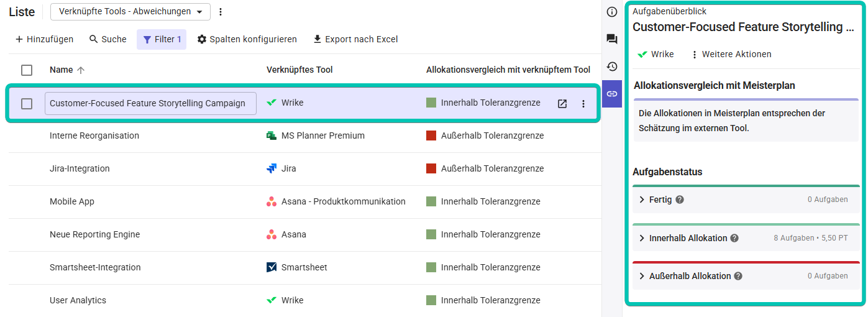Screen dimensions: 868x317
Task: Click MS Planner Premium icon
Action: (x=272, y=136)
